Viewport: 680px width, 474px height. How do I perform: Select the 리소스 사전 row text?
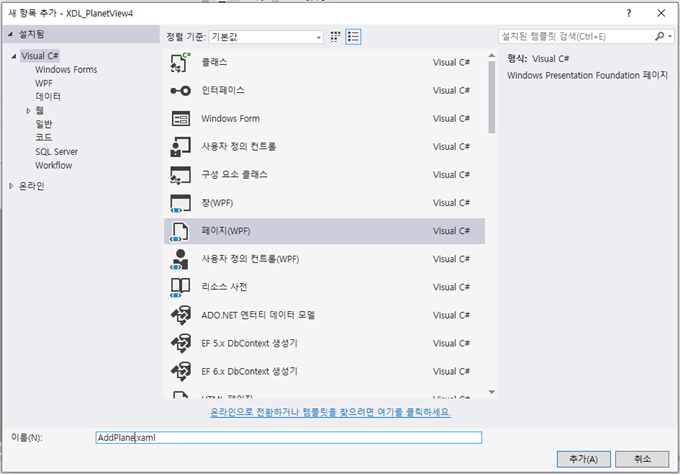(x=224, y=287)
